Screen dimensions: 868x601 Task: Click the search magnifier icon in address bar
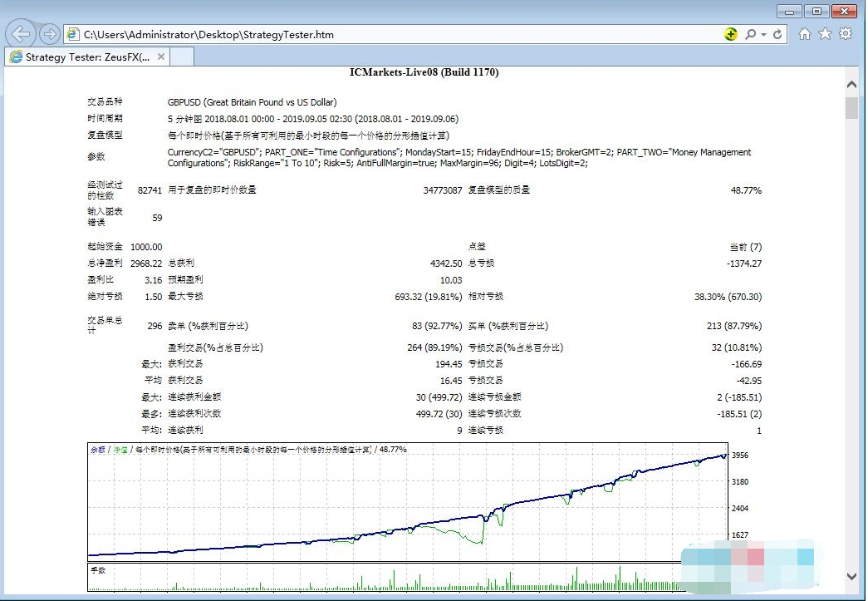(x=750, y=34)
